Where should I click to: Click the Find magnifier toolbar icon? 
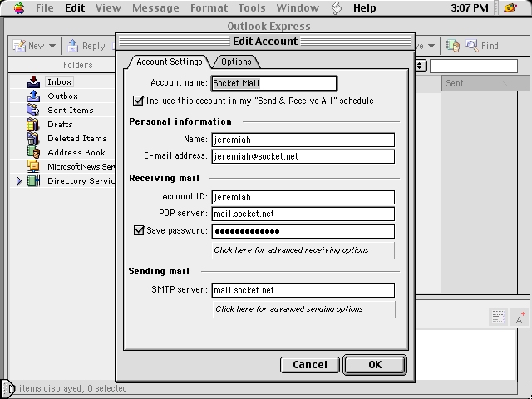click(472, 45)
